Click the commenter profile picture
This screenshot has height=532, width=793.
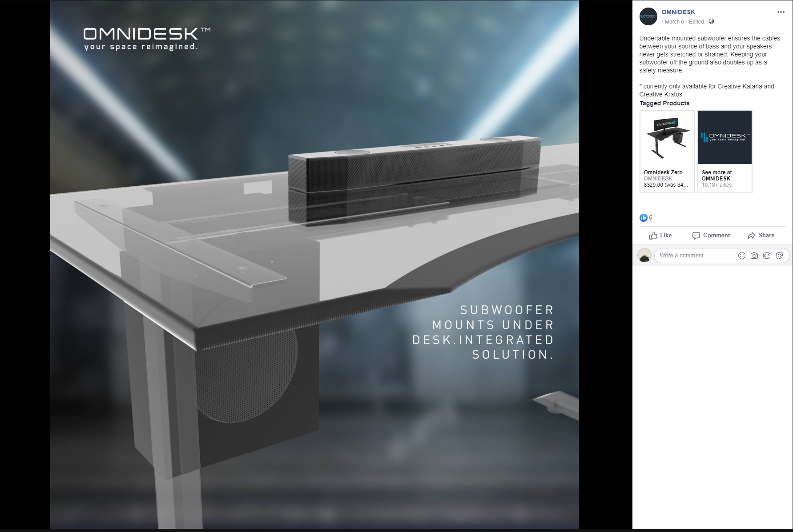click(644, 256)
